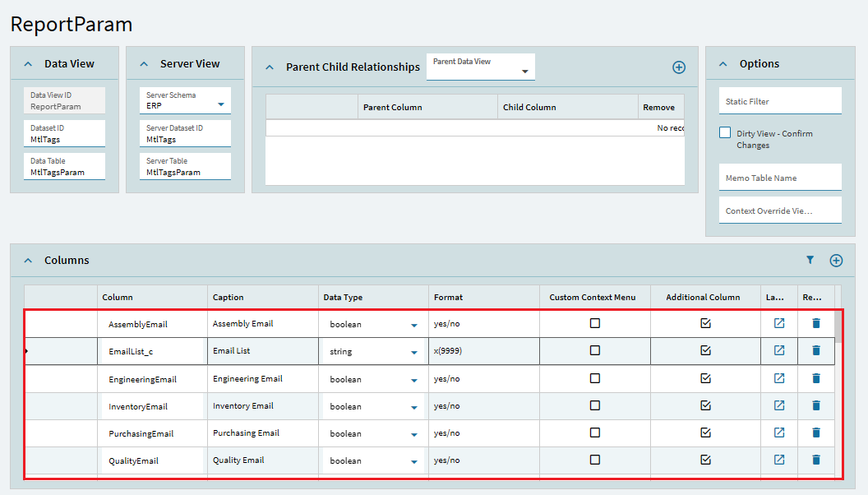The height and width of the screenshot is (495, 868).
Task: Open Data Type dropdown for EmailList_c
Action: (414, 353)
